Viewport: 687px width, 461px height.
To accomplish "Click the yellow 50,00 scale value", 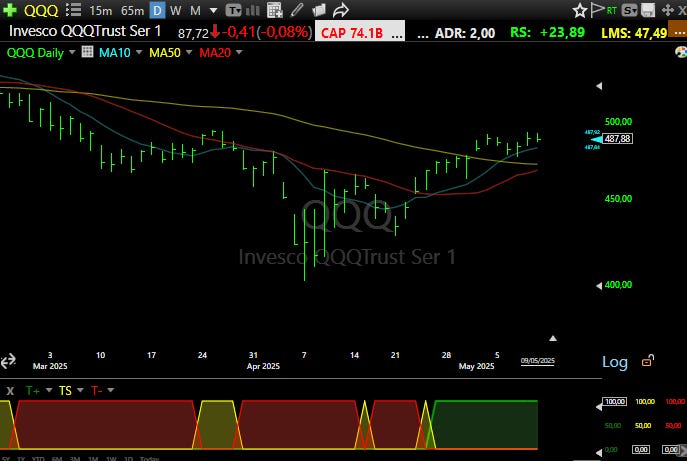I will pos(643,426).
